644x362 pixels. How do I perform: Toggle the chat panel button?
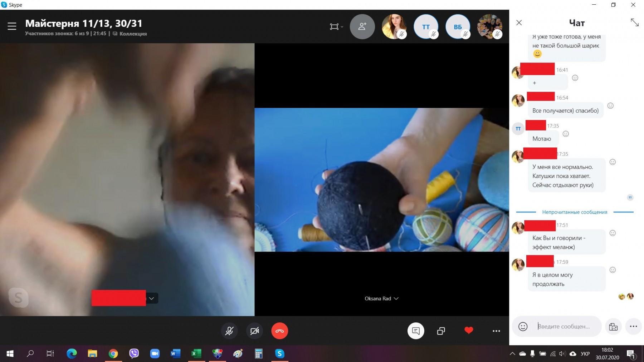tap(416, 331)
